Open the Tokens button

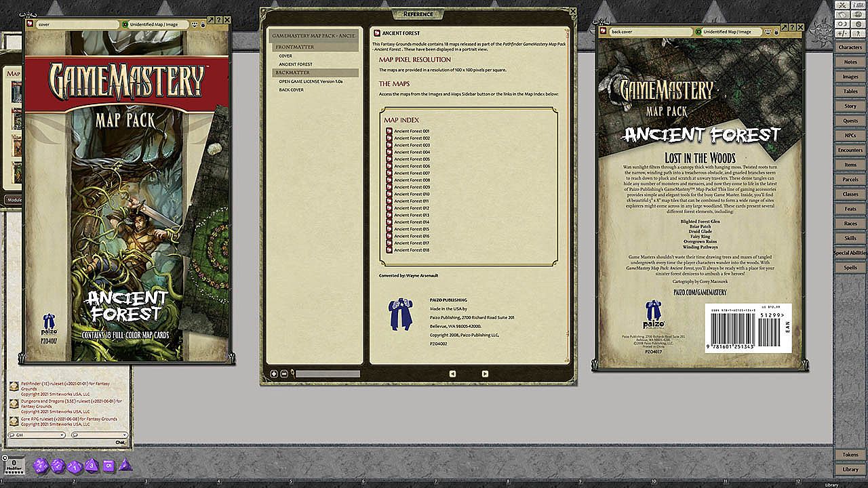[x=850, y=455]
